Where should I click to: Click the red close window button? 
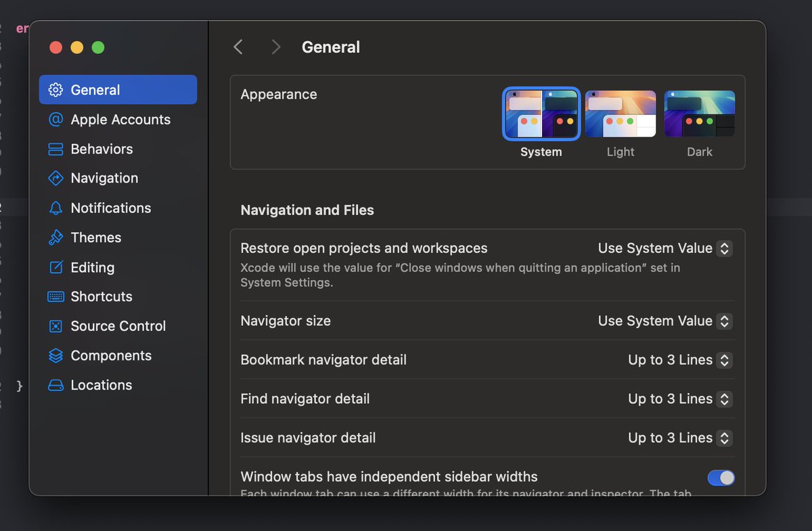pyautogui.click(x=56, y=47)
